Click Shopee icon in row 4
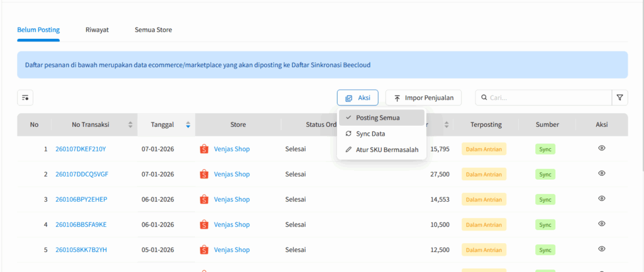 pyautogui.click(x=204, y=224)
